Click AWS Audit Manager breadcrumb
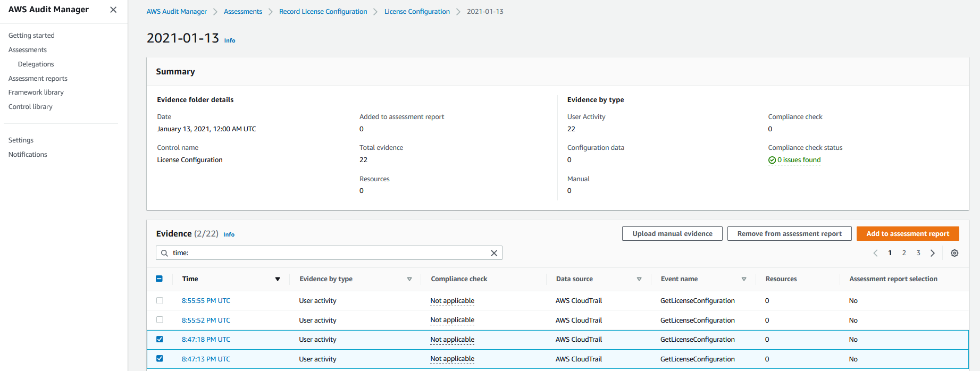The height and width of the screenshot is (371, 980). click(177, 12)
